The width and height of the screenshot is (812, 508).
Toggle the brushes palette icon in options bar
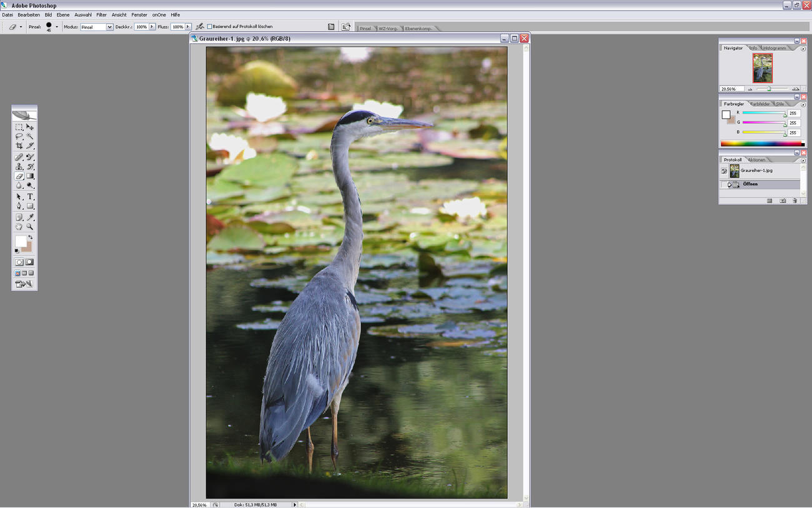[x=330, y=27]
